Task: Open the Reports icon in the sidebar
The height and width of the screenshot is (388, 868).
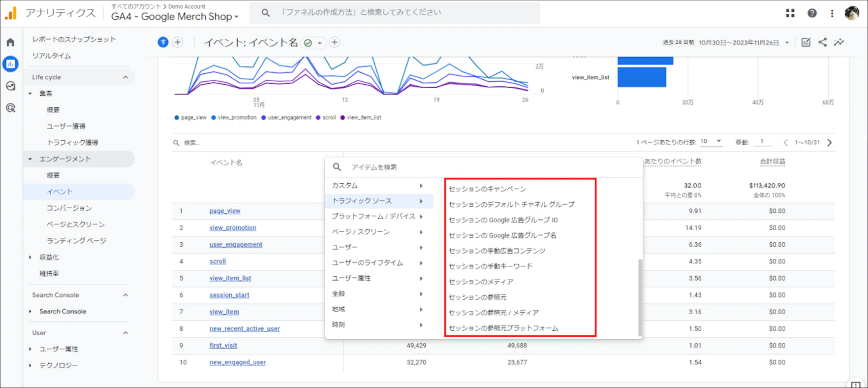Action: pyautogui.click(x=10, y=64)
